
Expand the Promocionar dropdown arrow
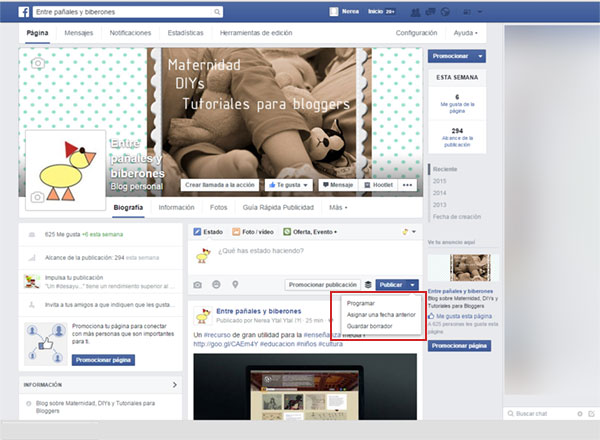click(x=480, y=56)
